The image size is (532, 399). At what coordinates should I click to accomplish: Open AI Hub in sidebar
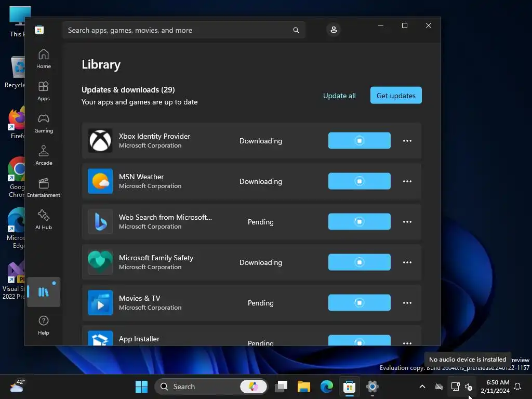[44, 220]
